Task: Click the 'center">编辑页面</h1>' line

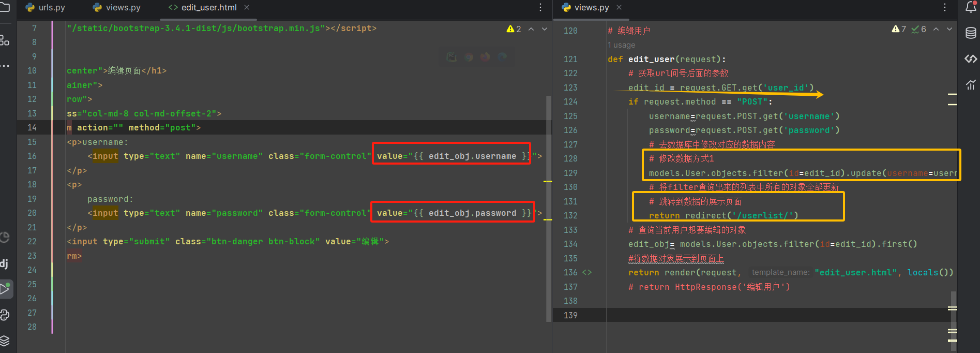Action: pos(116,70)
